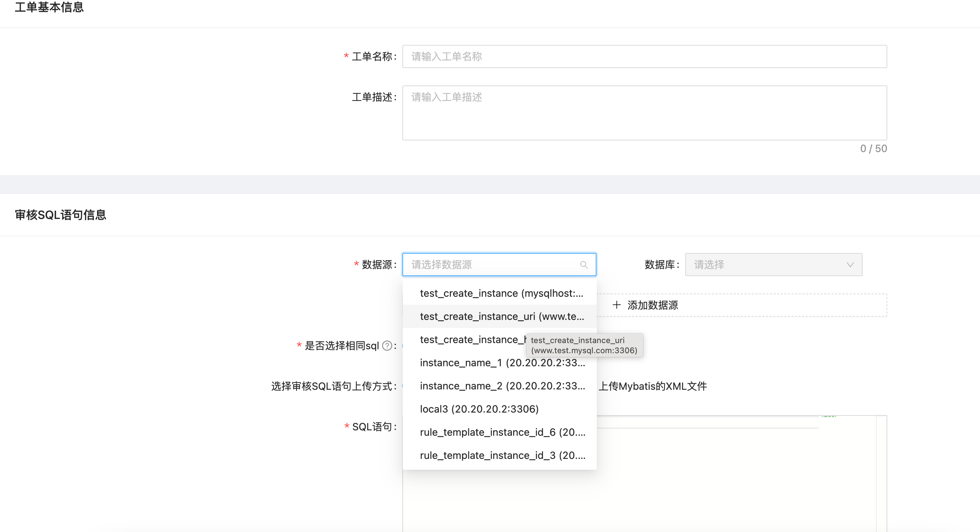This screenshot has width=980, height=532.
Task: Select test_create_instance_uri (www.te... option
Action: 499,316
